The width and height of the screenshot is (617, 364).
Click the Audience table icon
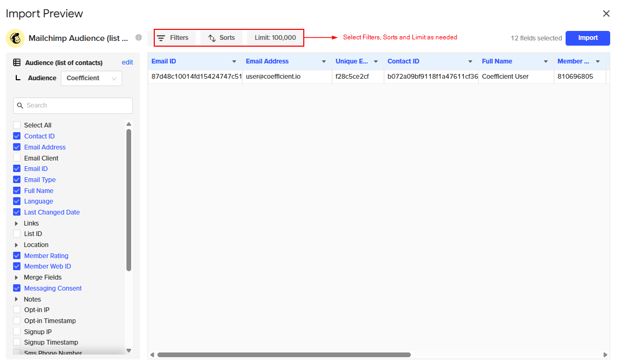click(17, 62)
